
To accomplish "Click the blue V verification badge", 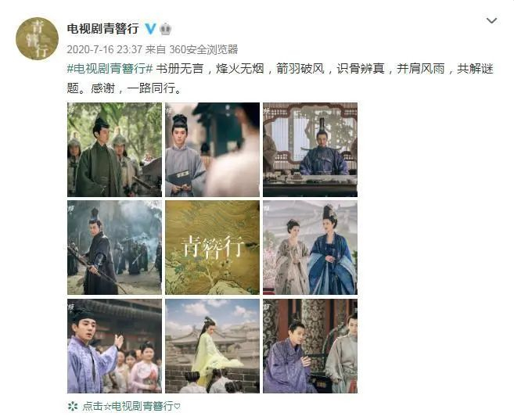I will 150,29.
